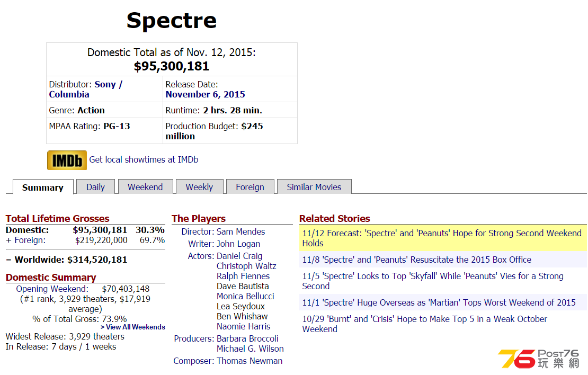Click the November 6, 2015 release date link

coord(205,94)
